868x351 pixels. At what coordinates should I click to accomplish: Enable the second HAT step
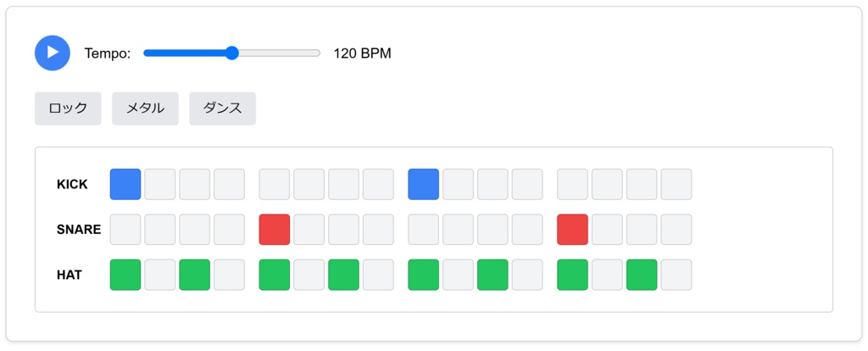click(x=160, y=275)
